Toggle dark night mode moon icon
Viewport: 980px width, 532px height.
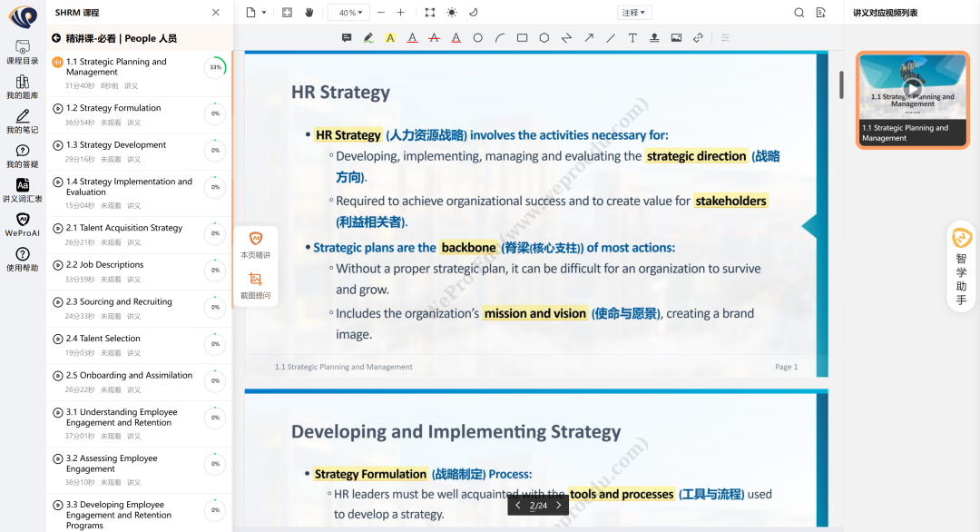[x=473, y=13]
